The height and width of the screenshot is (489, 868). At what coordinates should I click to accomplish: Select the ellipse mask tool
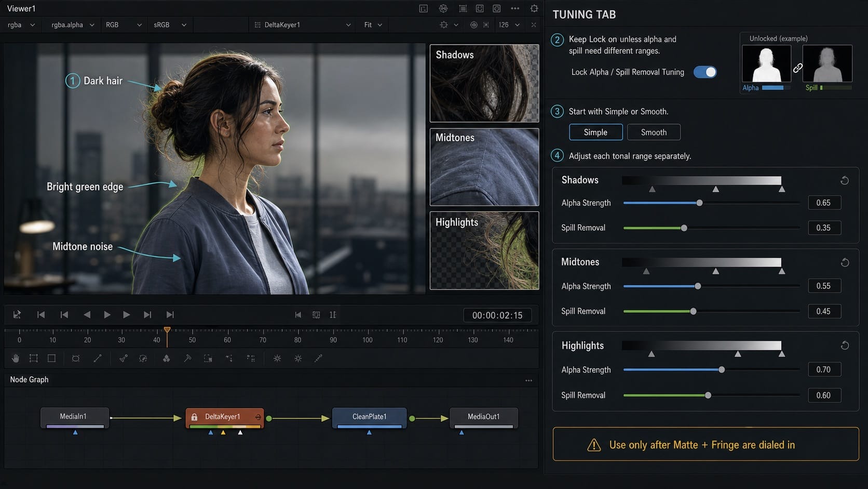76,359
